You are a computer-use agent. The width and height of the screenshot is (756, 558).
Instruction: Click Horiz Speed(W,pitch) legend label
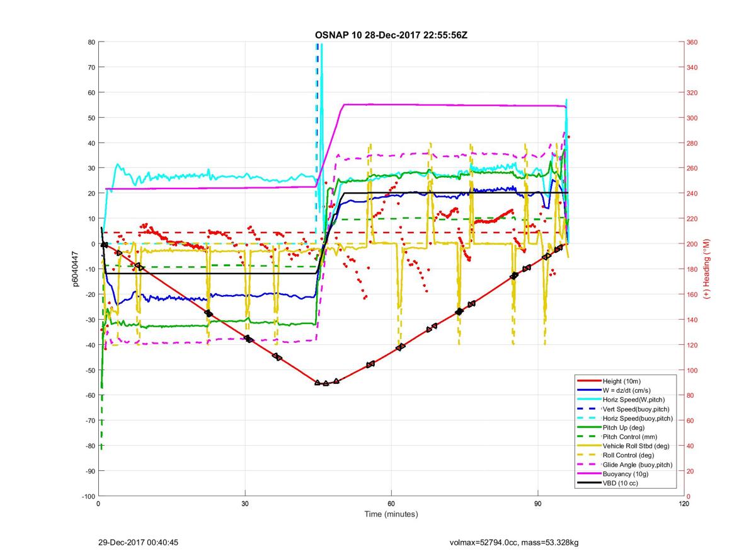click(633, 400)
